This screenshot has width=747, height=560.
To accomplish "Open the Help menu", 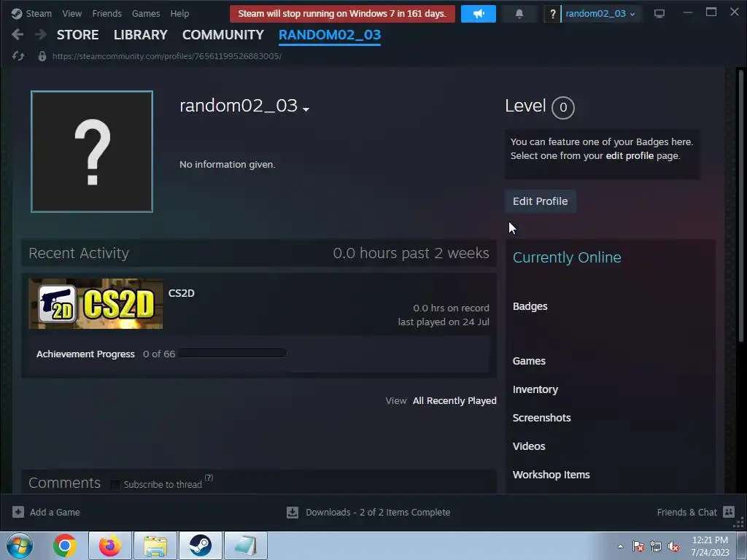I will [x=179, y=14].
